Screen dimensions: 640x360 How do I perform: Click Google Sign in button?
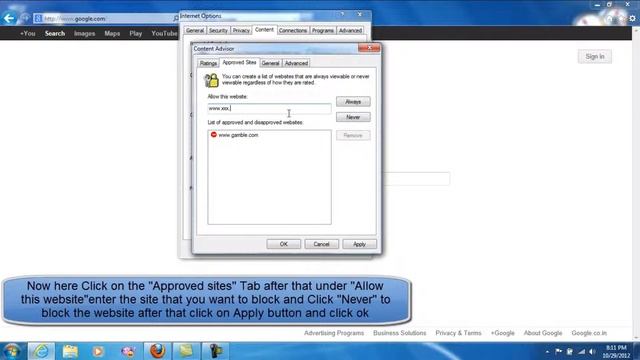595,57
